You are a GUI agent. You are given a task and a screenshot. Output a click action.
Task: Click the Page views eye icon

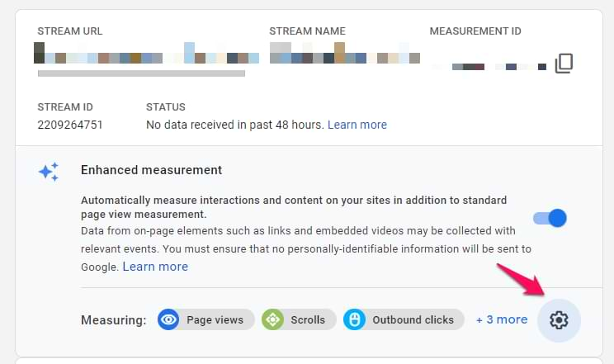(x=169, y=319)
